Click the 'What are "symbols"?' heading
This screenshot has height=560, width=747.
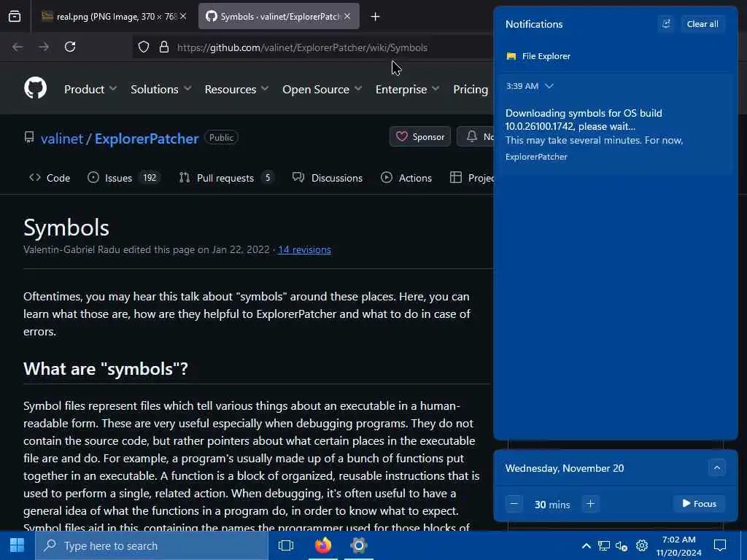tap(106, 368)
